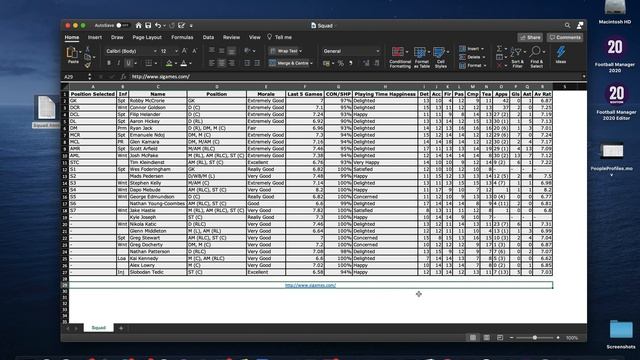Open the Delete cells dropdown

coord(472,57)
